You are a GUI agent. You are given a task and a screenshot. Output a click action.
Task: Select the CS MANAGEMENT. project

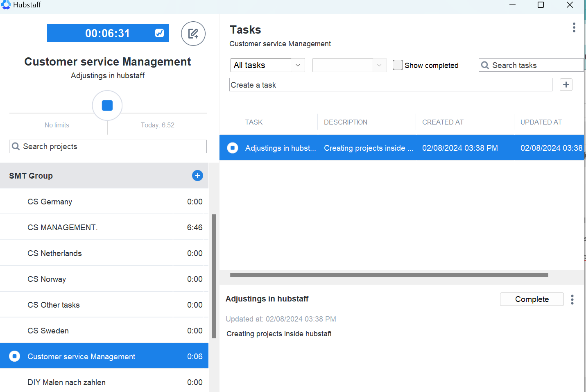(x=63, y=228)
